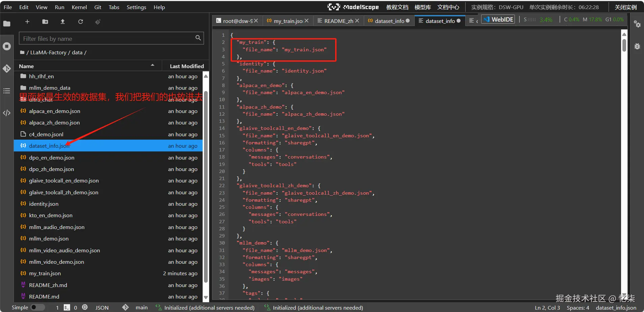Click the ModelScope logo
Viewport: 644px width, 312px height.
[x=353, y=7]
